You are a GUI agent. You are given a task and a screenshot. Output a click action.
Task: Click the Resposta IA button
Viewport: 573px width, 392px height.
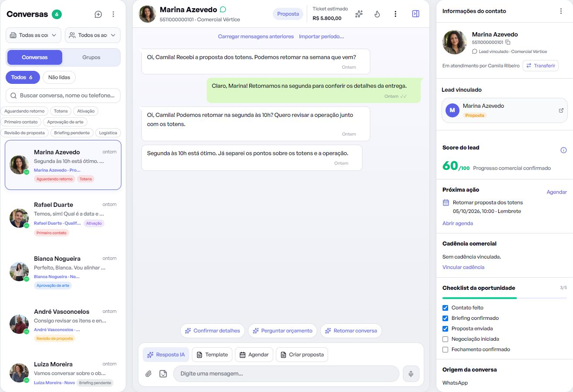coord(166,355)
